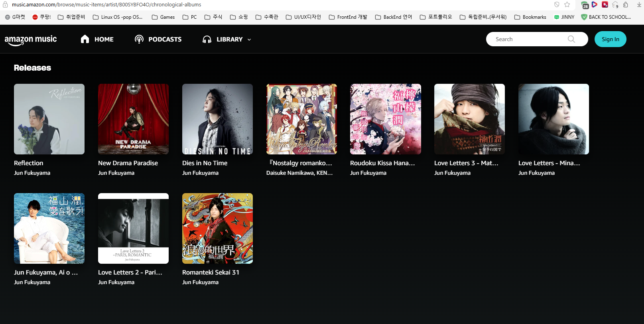Expand the Library dropdown chevron
644x324 pixels.
[249, 40]
